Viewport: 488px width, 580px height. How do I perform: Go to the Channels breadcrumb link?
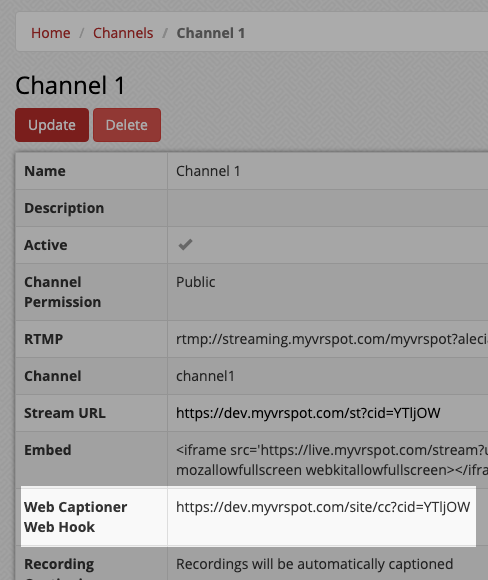(x=123, y=33)
